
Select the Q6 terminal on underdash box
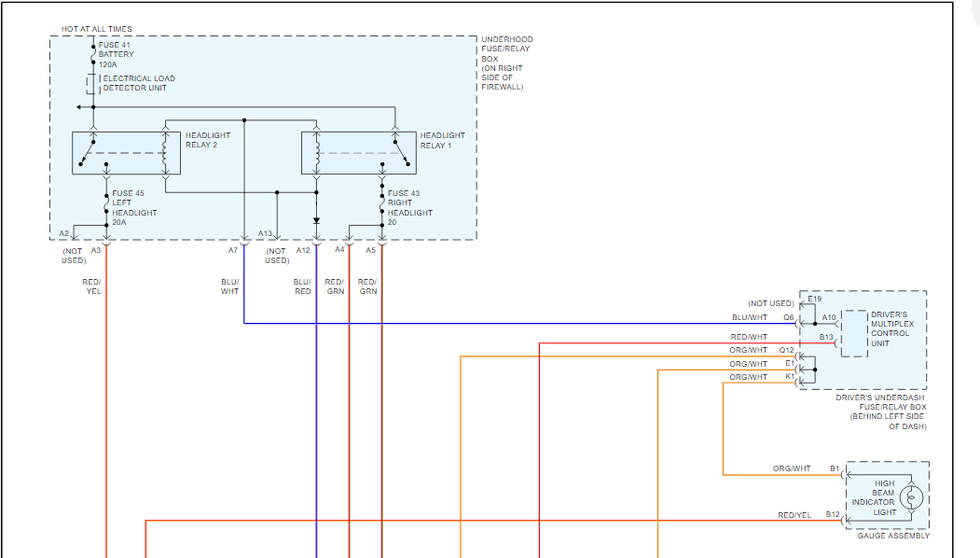789,317
